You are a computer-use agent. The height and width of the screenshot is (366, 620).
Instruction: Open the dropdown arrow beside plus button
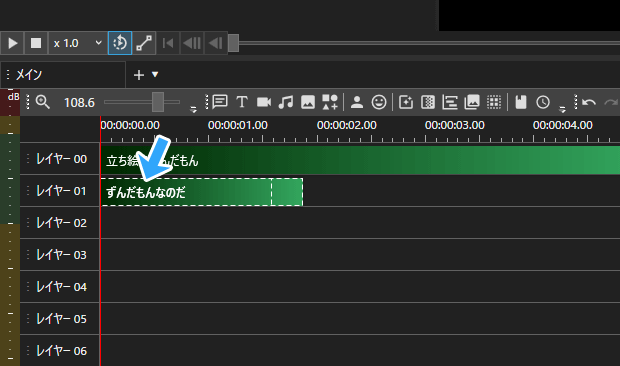155,74
